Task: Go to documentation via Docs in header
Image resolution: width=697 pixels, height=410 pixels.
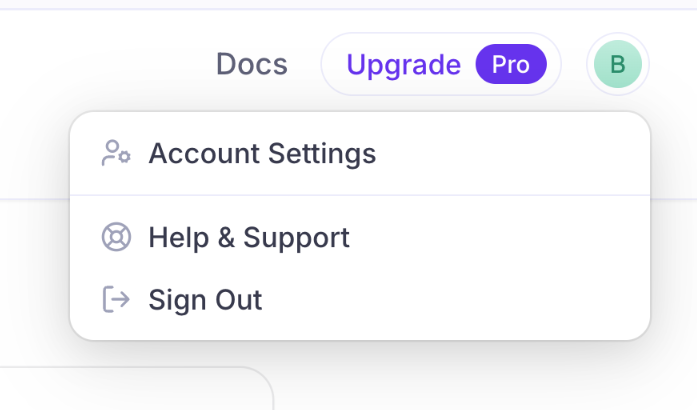Action: [x=252, y=65]
